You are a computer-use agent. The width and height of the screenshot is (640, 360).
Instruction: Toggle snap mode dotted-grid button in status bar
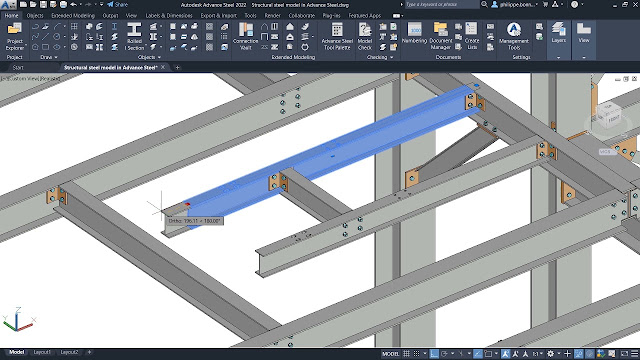416,353
